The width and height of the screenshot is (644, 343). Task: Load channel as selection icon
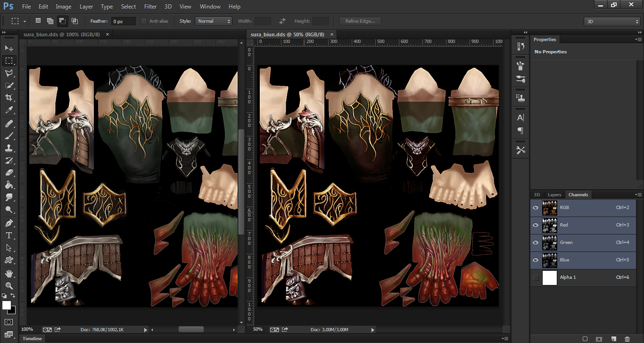tap(585, 339)
